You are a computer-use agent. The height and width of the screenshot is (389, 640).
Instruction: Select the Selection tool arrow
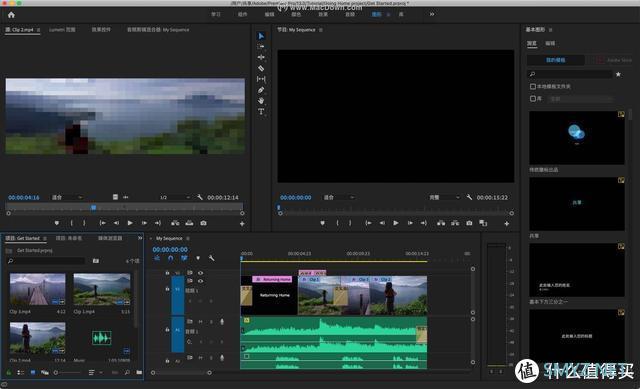point(261,36)
